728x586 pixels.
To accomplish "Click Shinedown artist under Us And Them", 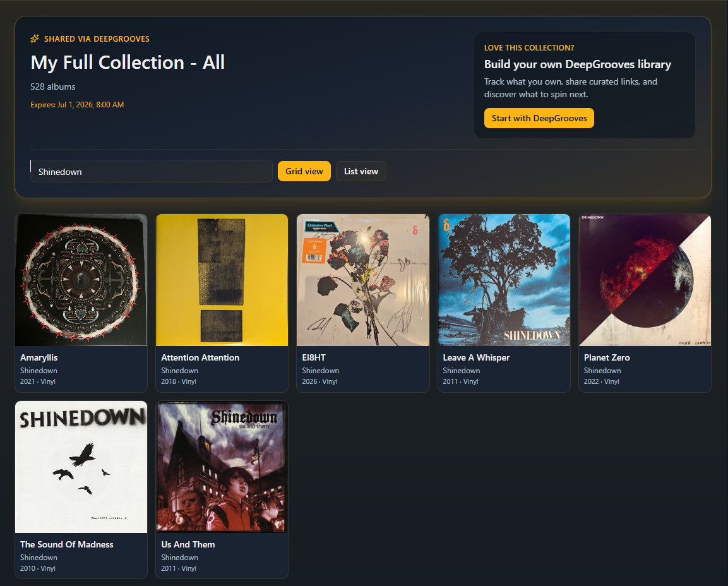I will pos(180,557).
